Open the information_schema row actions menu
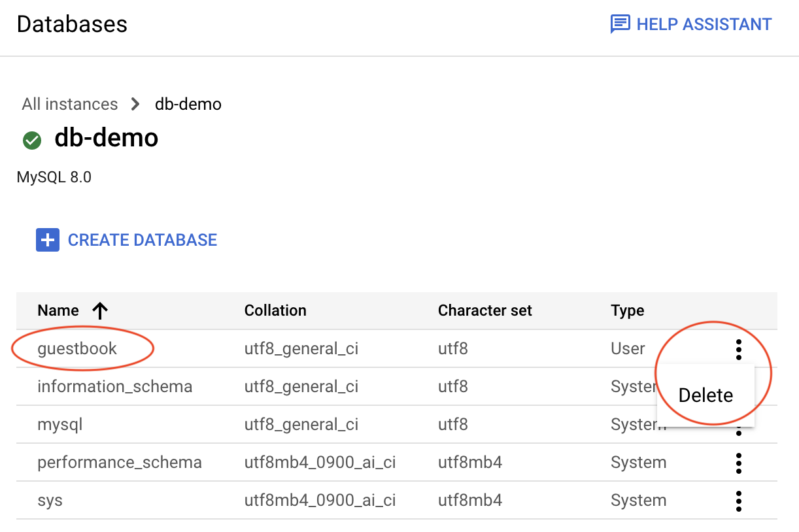 click(x=738, y=386)
